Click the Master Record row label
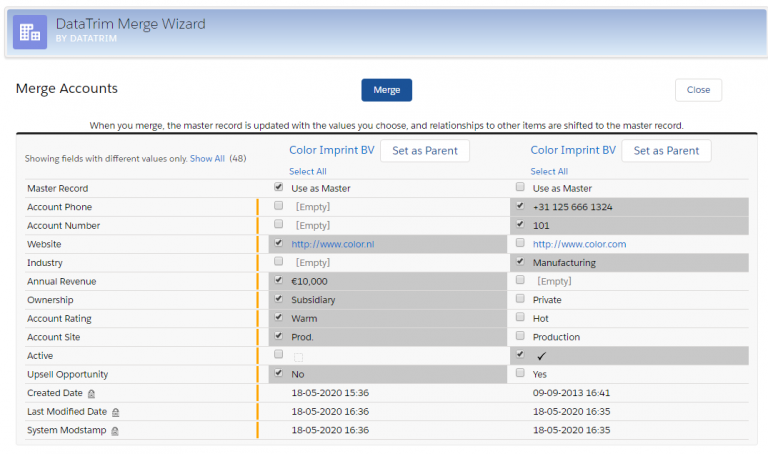The image size is (768, 454). point(58,189)
